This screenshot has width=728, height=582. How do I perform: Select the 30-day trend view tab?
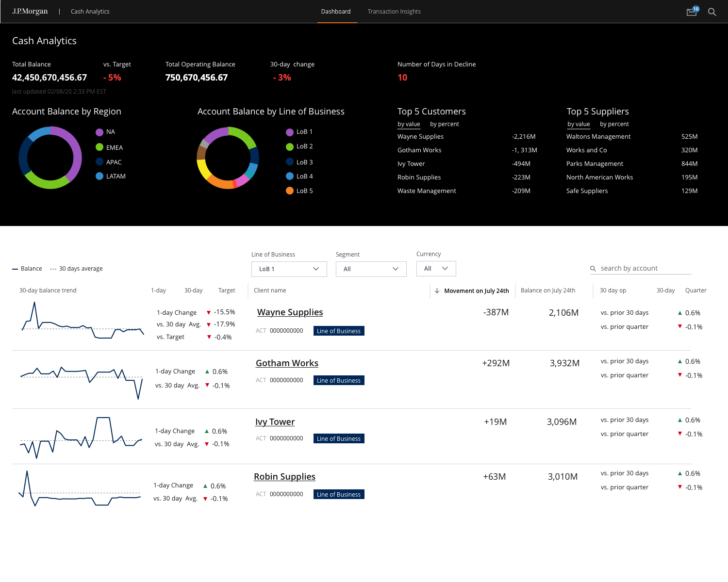tap(193, 291)
